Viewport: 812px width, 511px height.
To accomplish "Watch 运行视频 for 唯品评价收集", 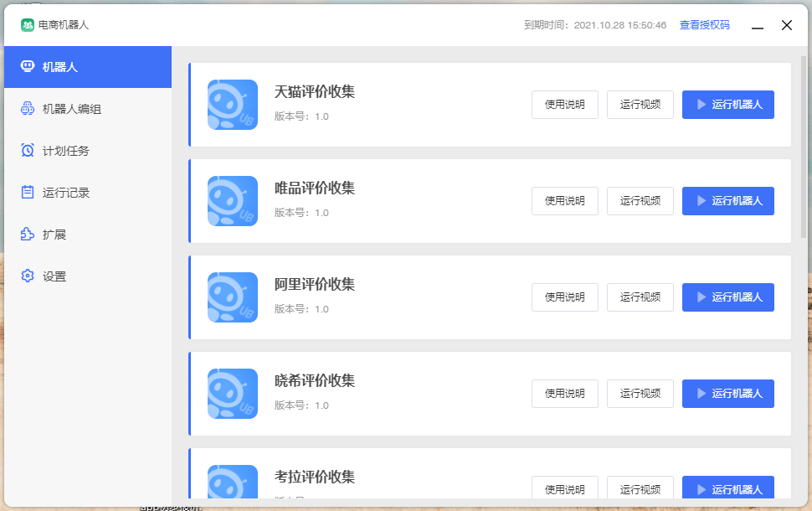I will [640, 201].
